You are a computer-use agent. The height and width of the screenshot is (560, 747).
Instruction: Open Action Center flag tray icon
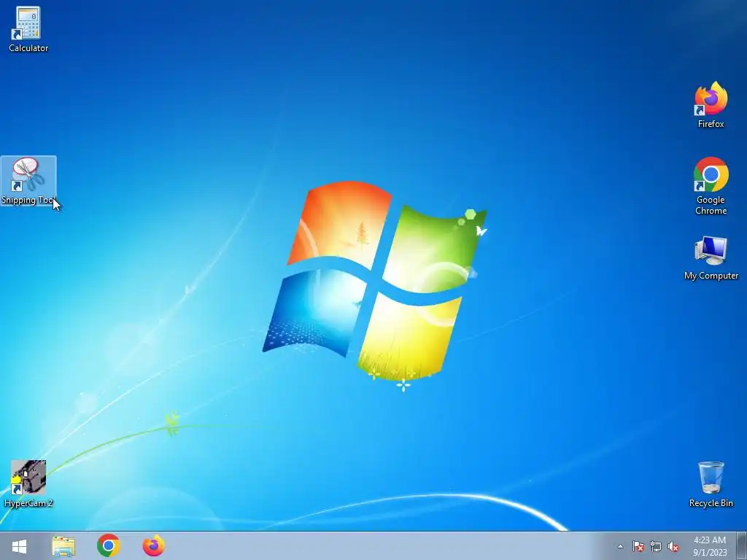(638, 546)
